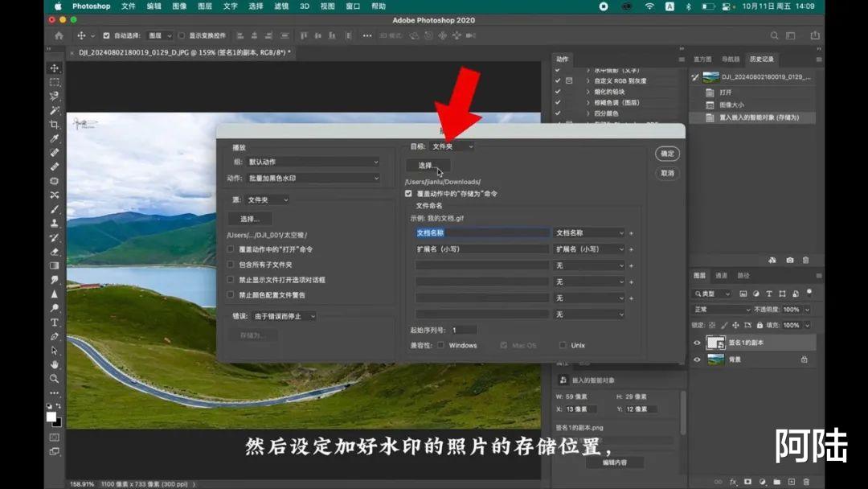Check the Unix compatibility checkbox
The width and height of the screenshot is (868, 489).
pos(563,345)
